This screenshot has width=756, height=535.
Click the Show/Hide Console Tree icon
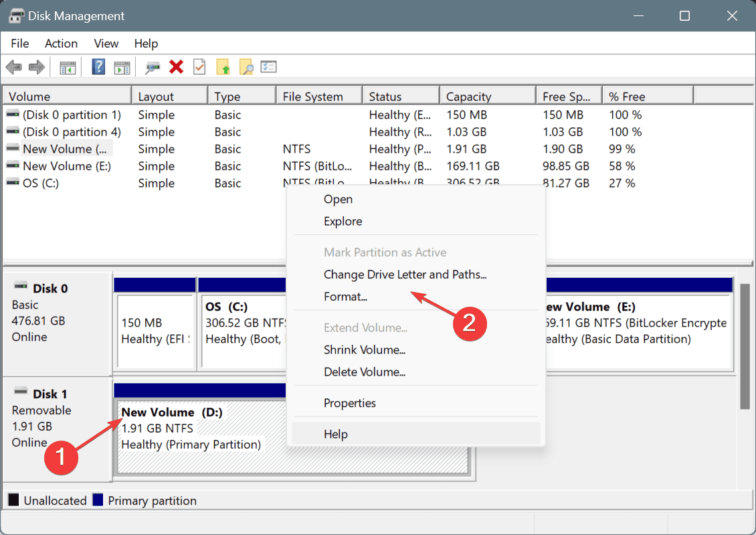(68, 68)
